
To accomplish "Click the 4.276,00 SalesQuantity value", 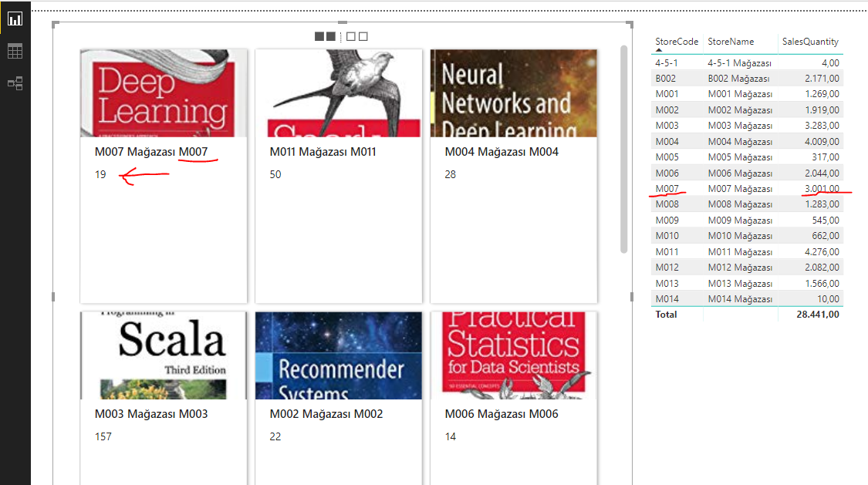I will click(x=822, y=251).
